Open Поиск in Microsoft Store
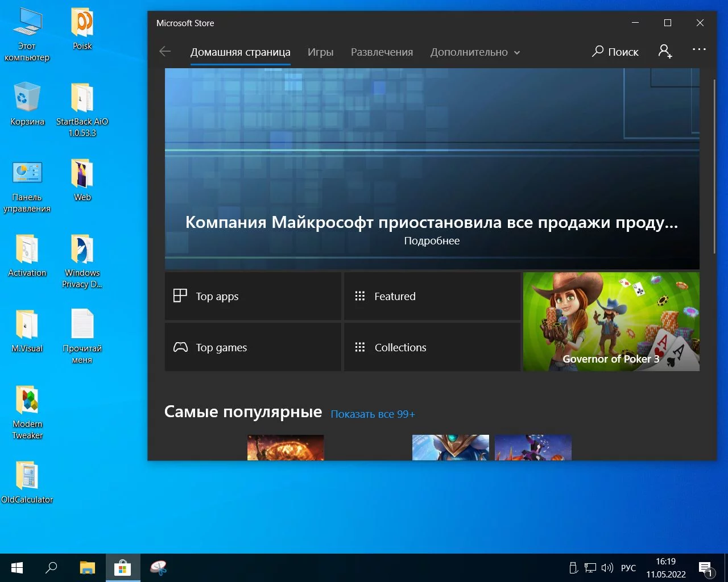The width and height of the screenshot is (728, 582). [x=615, y=52]
